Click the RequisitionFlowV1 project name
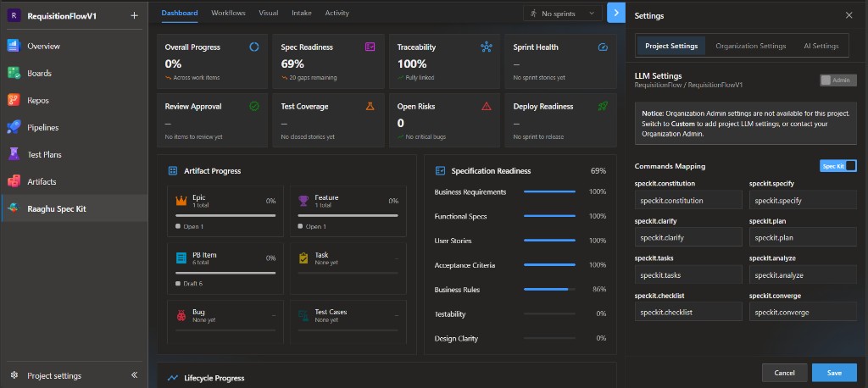868x388 pixels. (x=62, y=16)
